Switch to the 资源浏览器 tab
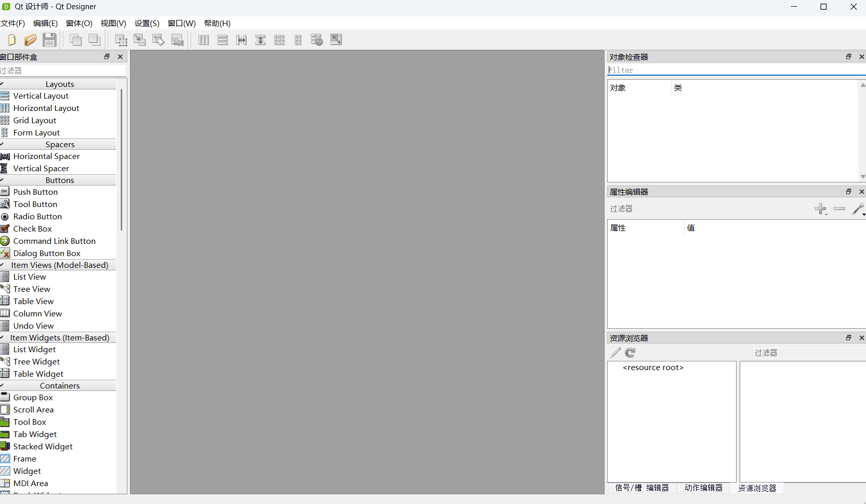This screenshot has width=866, height=504. pos(758,488)
